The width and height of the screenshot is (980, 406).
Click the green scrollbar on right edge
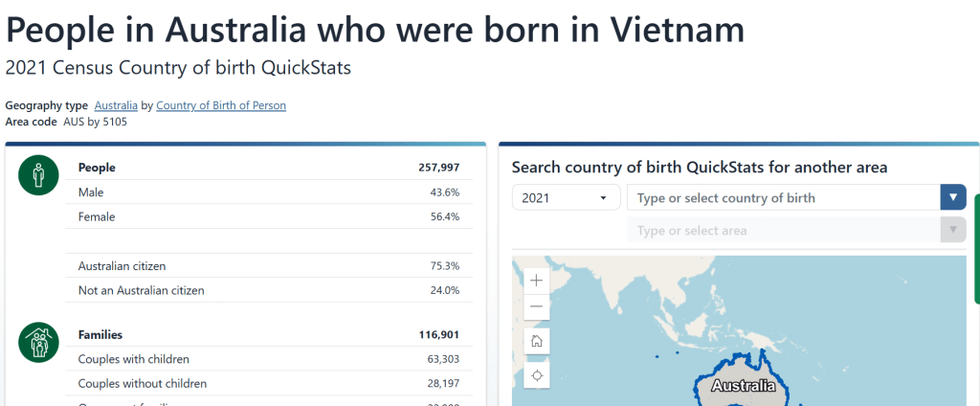pyautogui.click(x=977, y=248)
